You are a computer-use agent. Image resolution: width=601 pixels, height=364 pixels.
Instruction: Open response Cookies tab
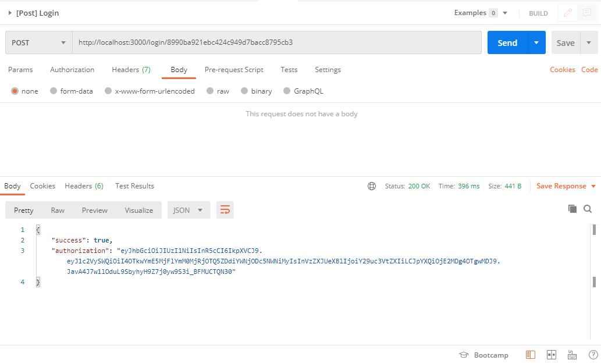pos(42,186)
